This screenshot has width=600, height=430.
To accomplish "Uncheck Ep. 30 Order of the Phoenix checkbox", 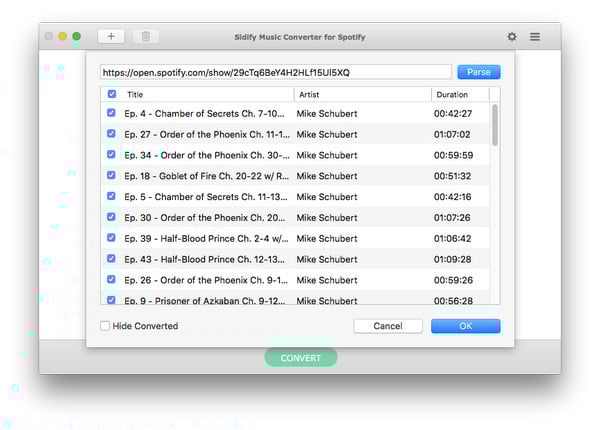I will point(111,217).
